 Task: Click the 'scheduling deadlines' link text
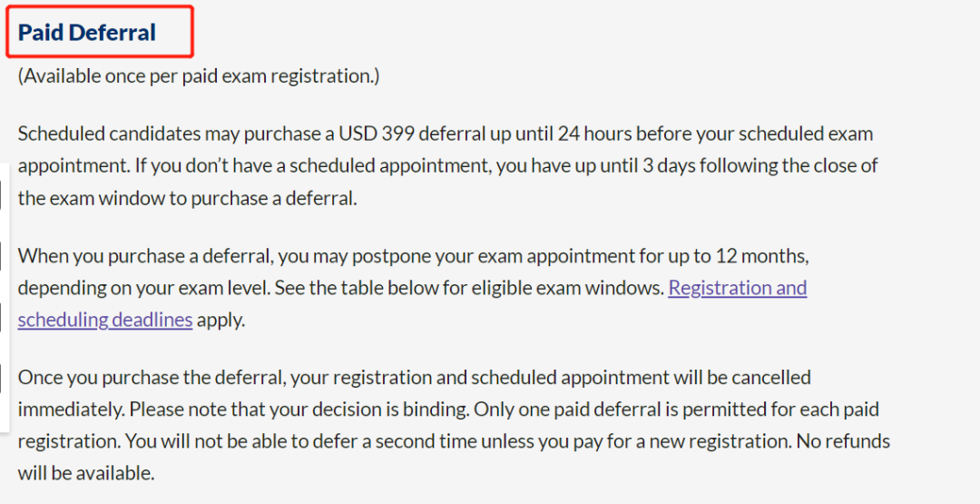click(105, 320)
